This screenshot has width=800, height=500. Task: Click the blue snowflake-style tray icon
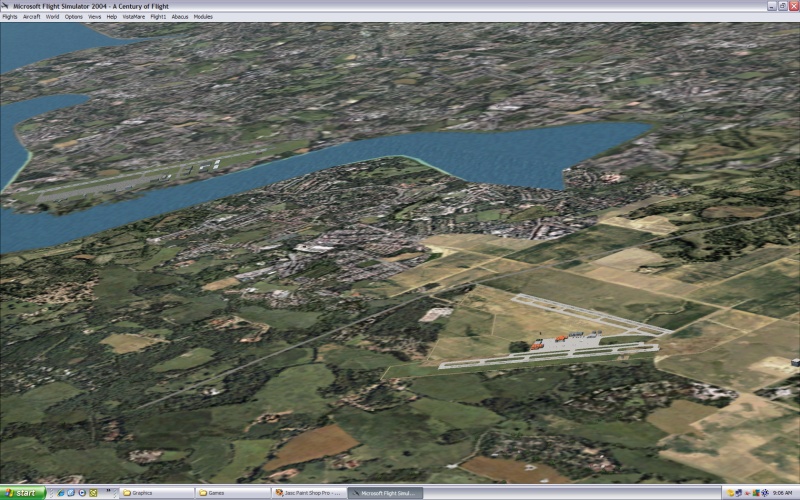[x=765, y=493]
